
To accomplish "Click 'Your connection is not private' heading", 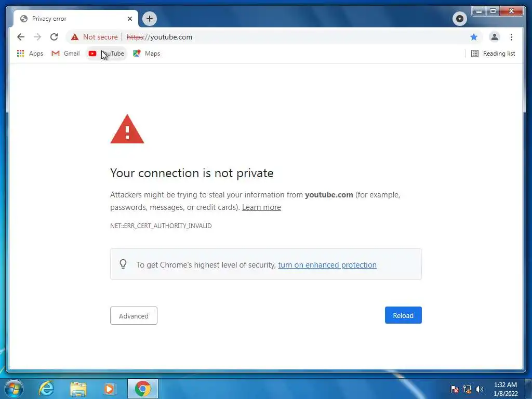I will click(192, 173).
